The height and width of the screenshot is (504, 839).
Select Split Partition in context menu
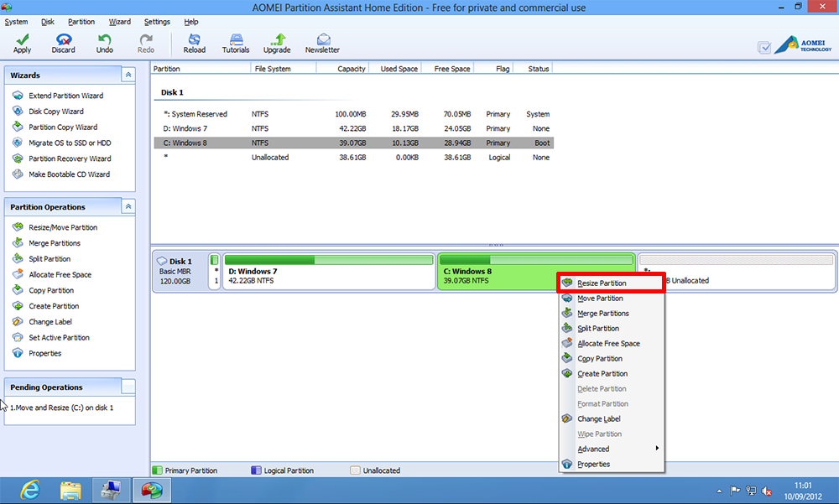pos(612,328)
